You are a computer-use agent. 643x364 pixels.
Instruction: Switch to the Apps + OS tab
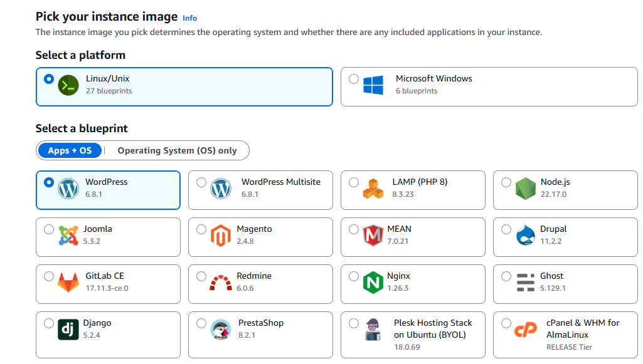tap(70, 150)
